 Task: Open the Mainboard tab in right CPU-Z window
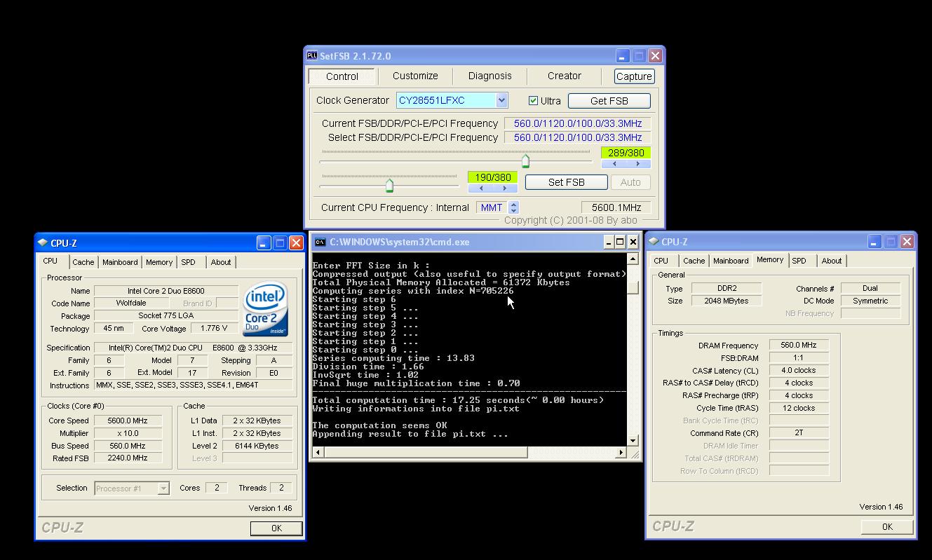[x=731, y=261]
